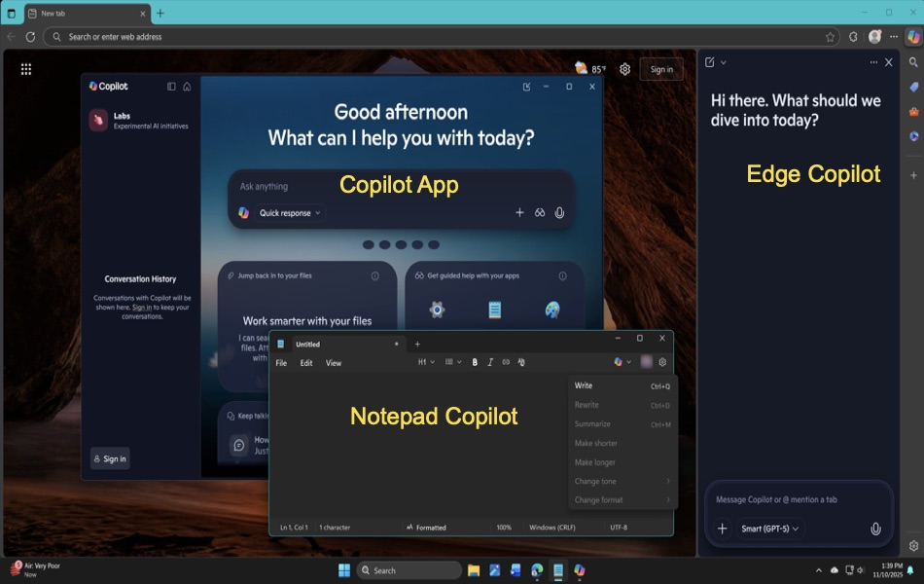Expand Change format submenu
Screen dimensions: 924x584
pyautogui.click(x=622, y=500)
